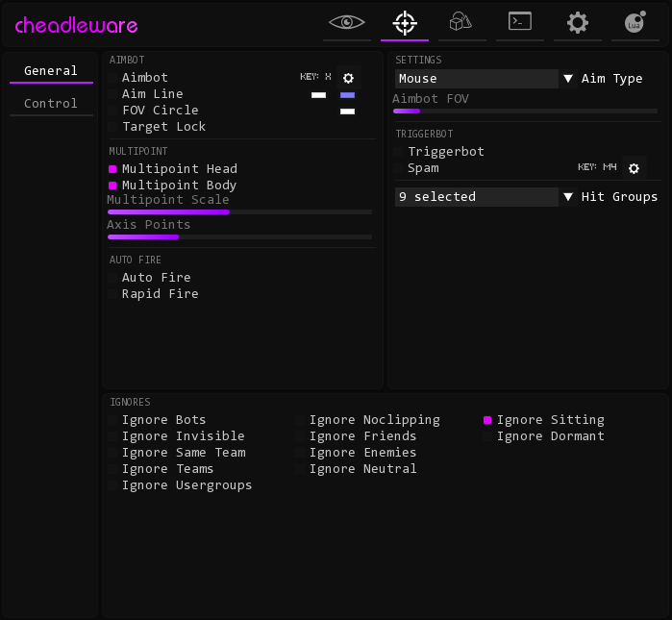Image resolution: width=672 pixels, height=620 pixels.
Task: Click the Aim Type dropdown arrow
Action: pyautogui.click(x=568, y=79)
